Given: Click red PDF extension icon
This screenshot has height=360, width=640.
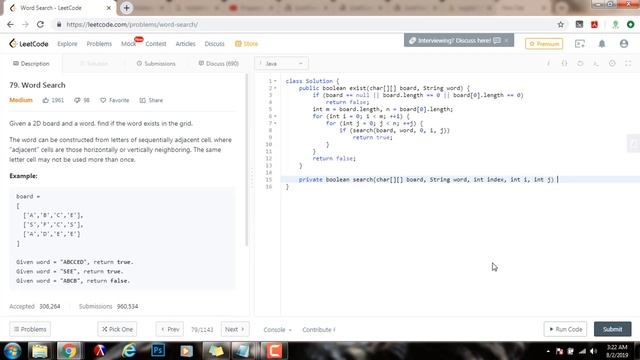Looking at the screenshot, I should (594, 24).
